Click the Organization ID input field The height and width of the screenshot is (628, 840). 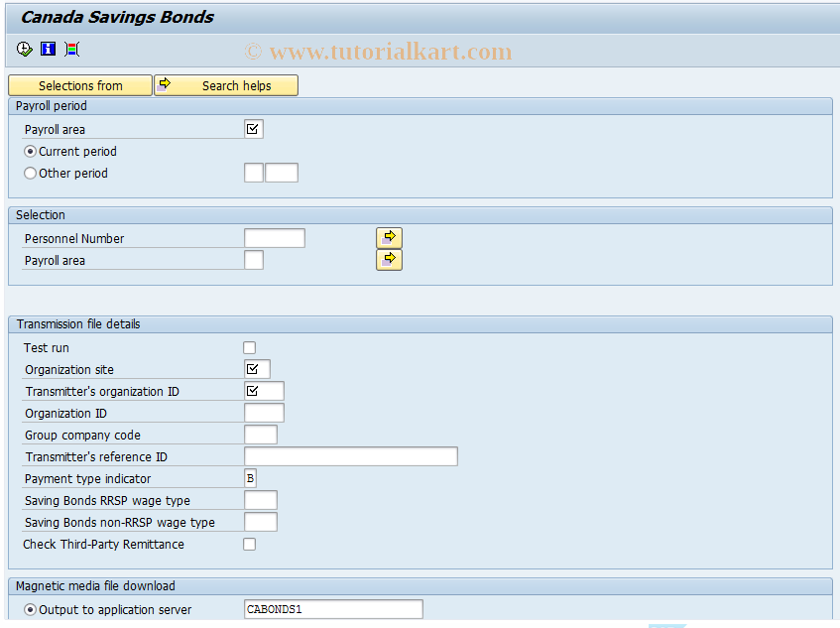pos(264,413)
